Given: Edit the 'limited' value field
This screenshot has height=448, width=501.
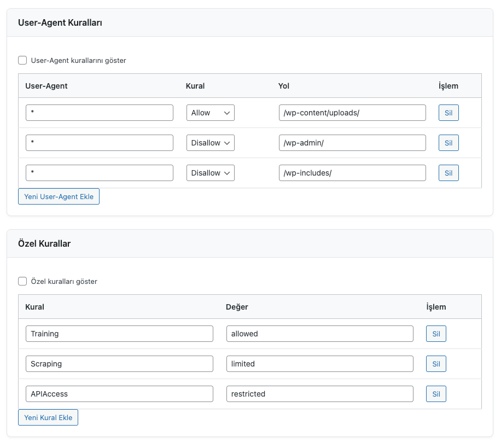Looking at the screenshot, I should pos(320,364).
